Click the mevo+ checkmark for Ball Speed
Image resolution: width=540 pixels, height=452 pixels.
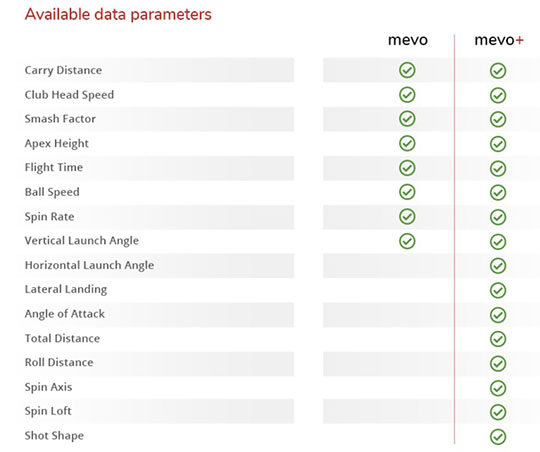coord(498,193)
